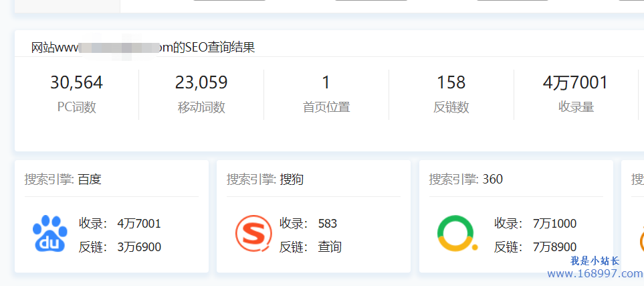Viewport: 644px width, 286px height.
Task: Open 360 收录 value 7万1000
Action: (x=554, y=224)
